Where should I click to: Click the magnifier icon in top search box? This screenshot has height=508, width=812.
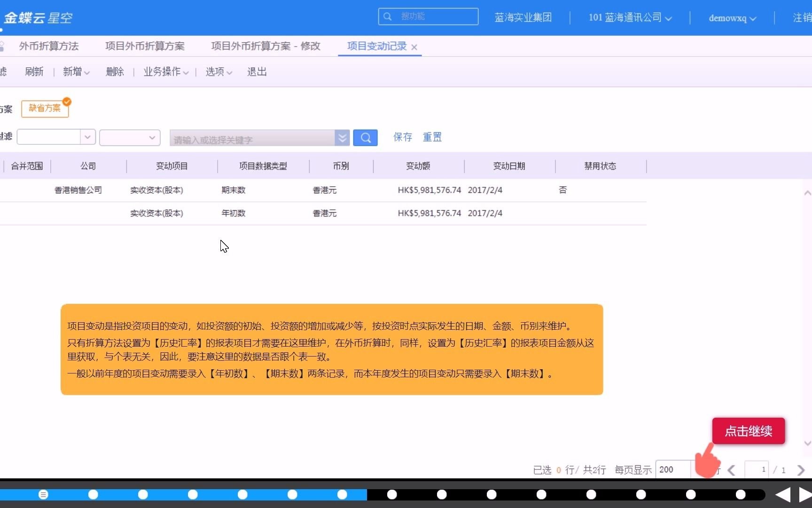coord(388,16)
